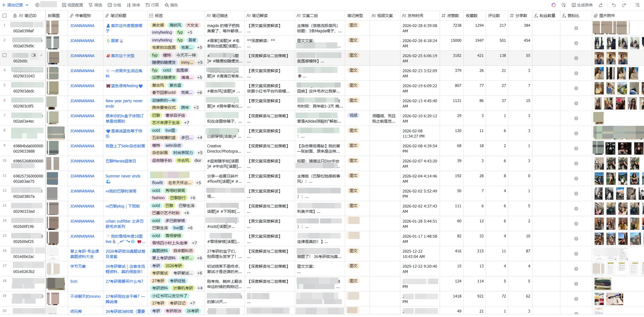The width and height of the screenshot is (644, 317).
Task: Click the plus icon on row 002b00c
Action: coord(41,55)
